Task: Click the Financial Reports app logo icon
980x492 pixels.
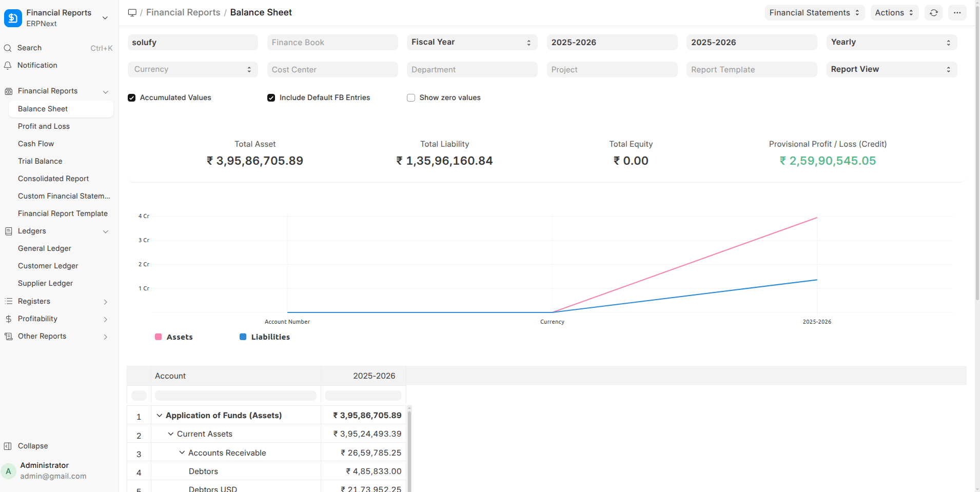Action: [x=13, y=18]
